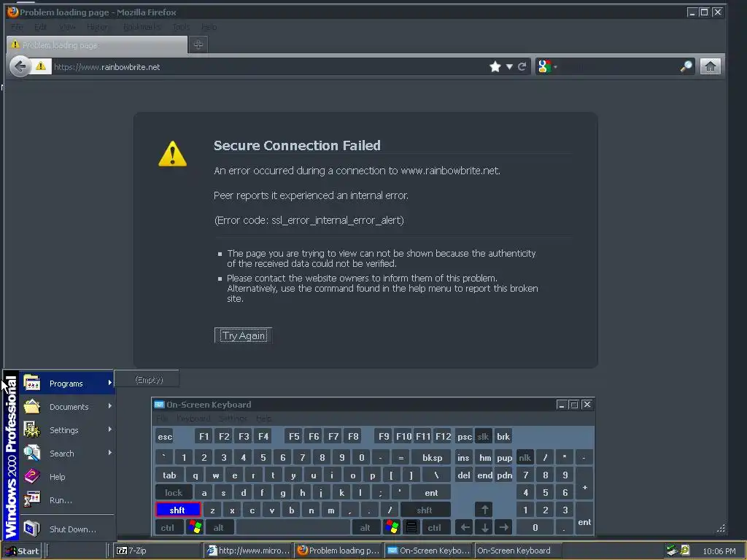Open Firefox Bookmarks menu
This screenshot has width=747, height=560.
click(x=142, y=27)
